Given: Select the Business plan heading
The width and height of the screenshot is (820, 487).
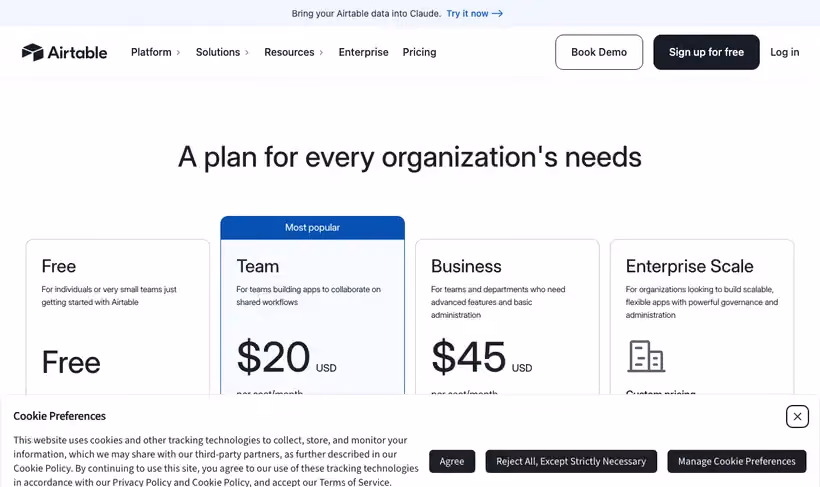Looking at the screenshot, I should click(x=466, y=266).
